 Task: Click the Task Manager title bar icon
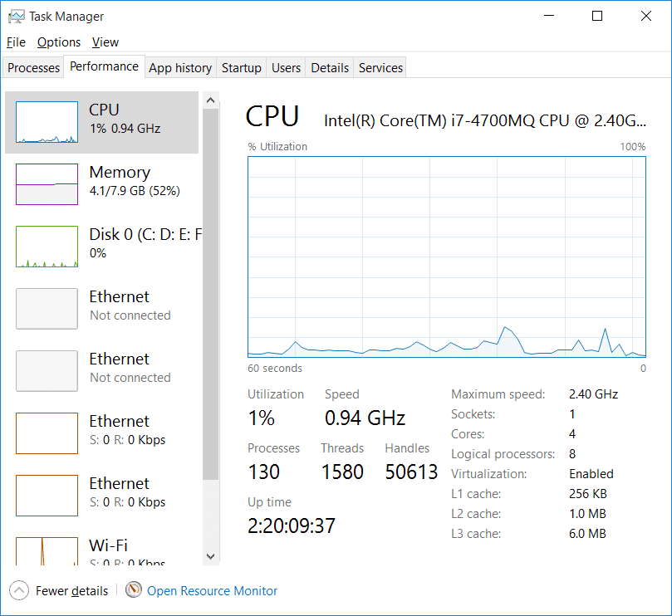(17, 17)
